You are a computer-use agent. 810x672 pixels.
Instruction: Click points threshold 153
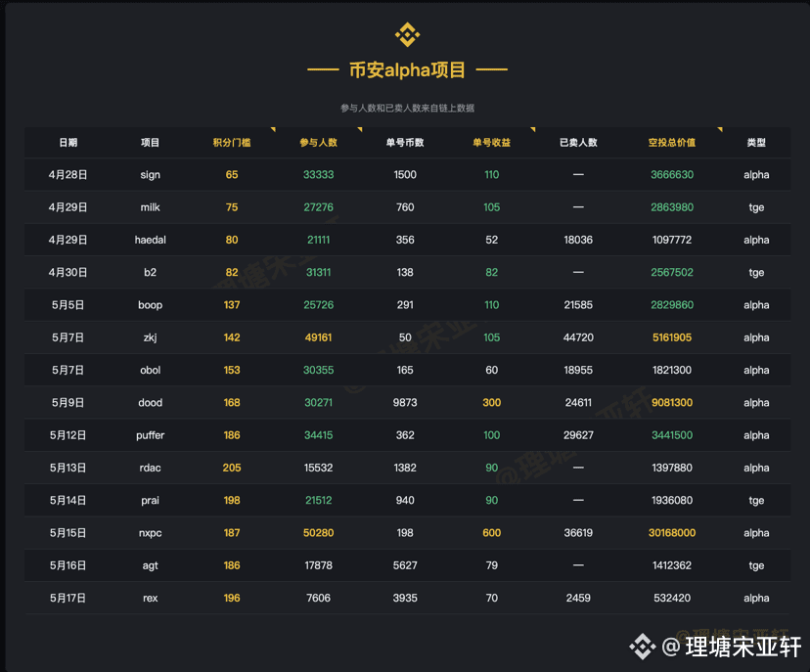(x=232, y=370)
